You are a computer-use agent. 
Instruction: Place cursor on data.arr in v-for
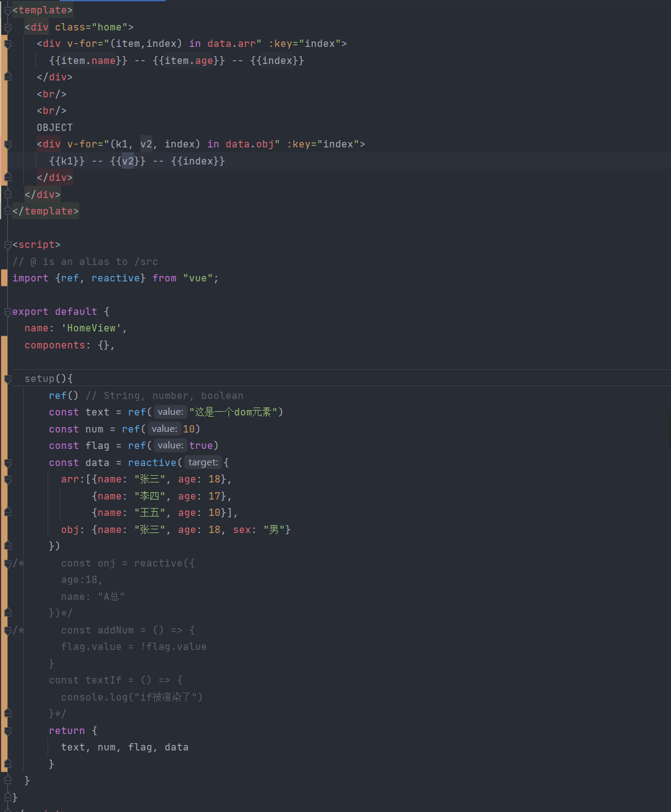(232, 44)
